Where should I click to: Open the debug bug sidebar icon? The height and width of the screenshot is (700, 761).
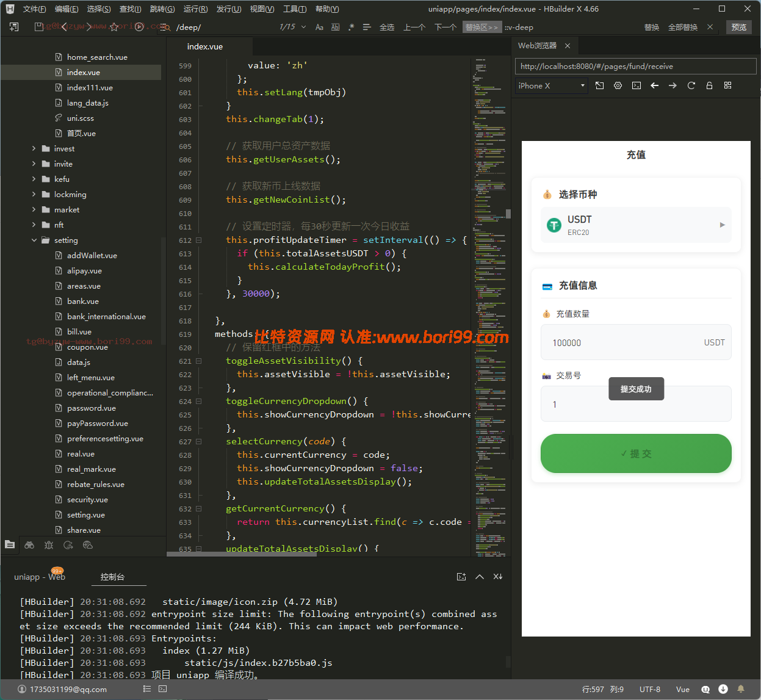[x=49, y=545]
